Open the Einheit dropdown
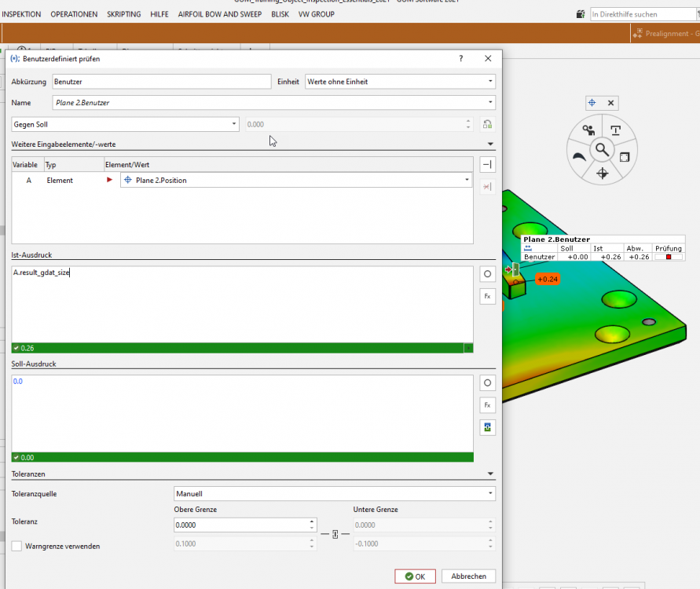700x589 pixels. (400, 82)
